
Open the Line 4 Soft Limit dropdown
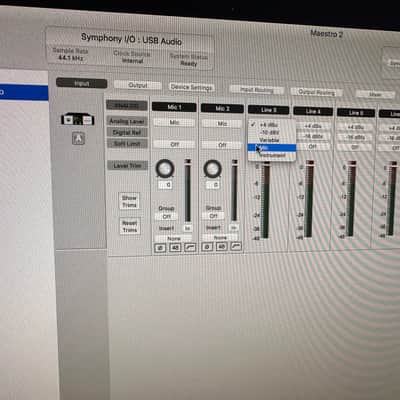(313, 146)
